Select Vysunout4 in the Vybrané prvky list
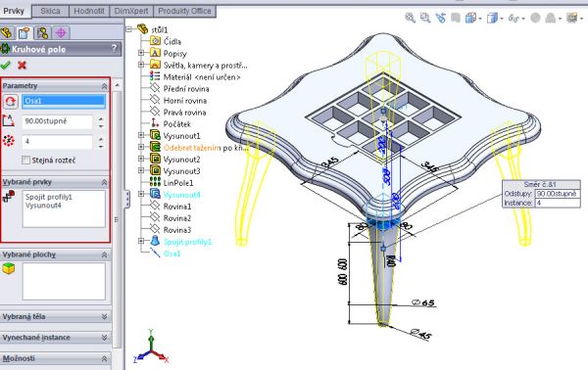588x370 pixels. [43, 206]
